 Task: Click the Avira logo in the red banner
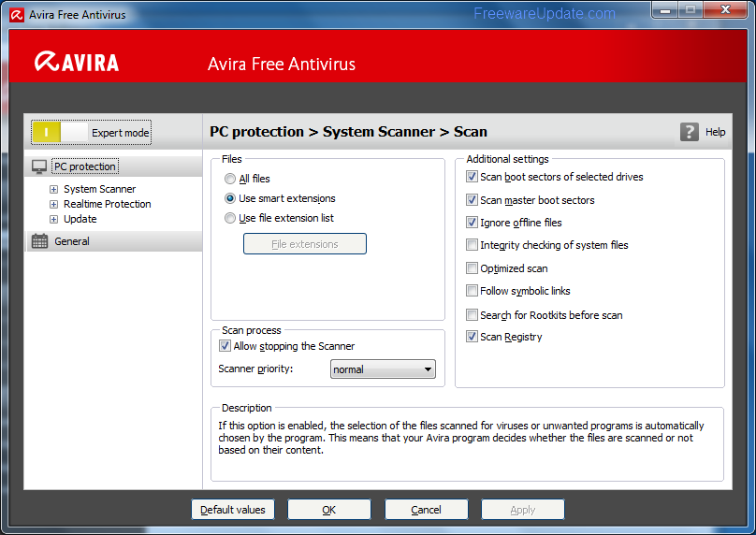pos(77,63)
